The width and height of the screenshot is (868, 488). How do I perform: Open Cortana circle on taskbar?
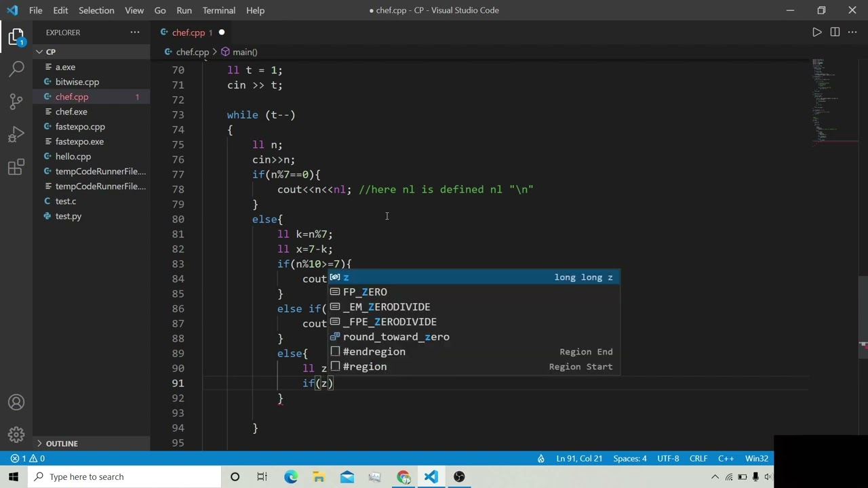(x=235, y=476)
